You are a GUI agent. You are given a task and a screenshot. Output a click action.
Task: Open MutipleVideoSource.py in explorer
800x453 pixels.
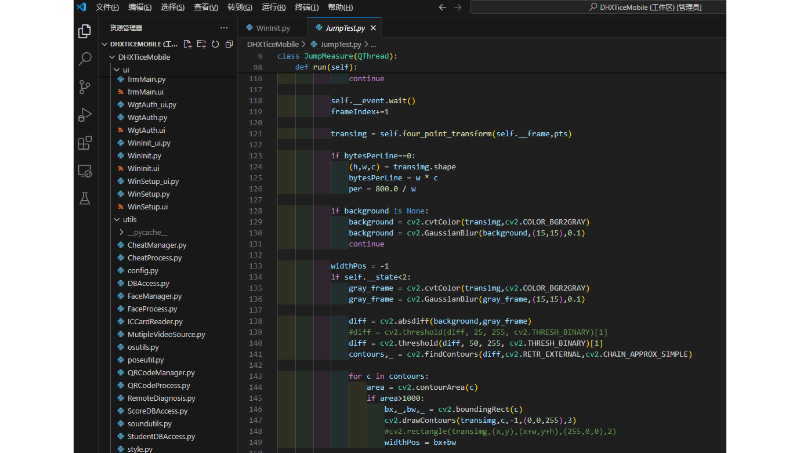pyautogui.click(x=166, y=334)
